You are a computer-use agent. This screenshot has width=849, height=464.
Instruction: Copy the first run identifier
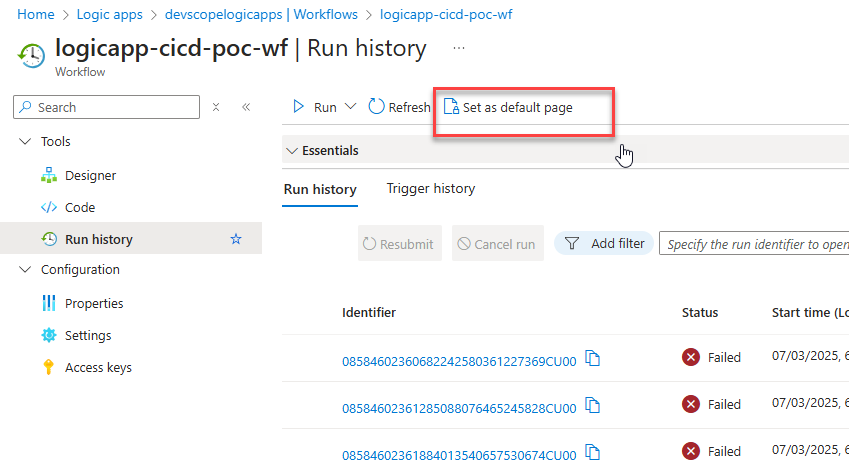point(592,358)
